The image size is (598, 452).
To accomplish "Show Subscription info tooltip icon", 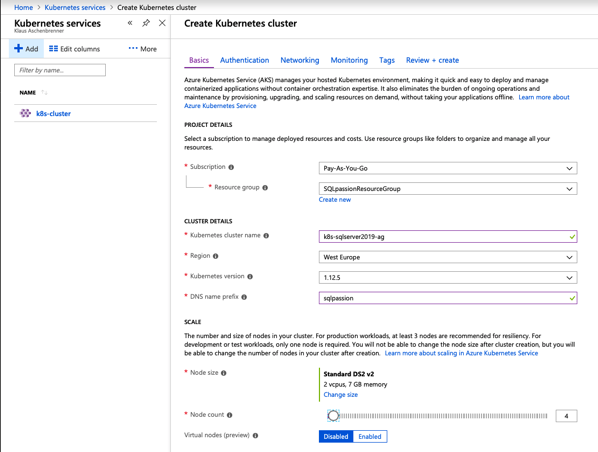I will [x=231, y=167].
